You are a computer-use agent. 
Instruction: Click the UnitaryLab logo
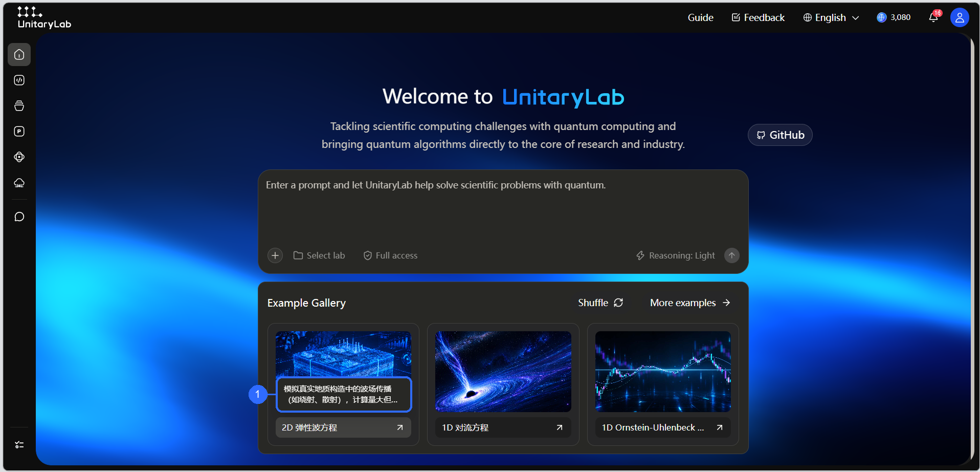coord(44,18)
